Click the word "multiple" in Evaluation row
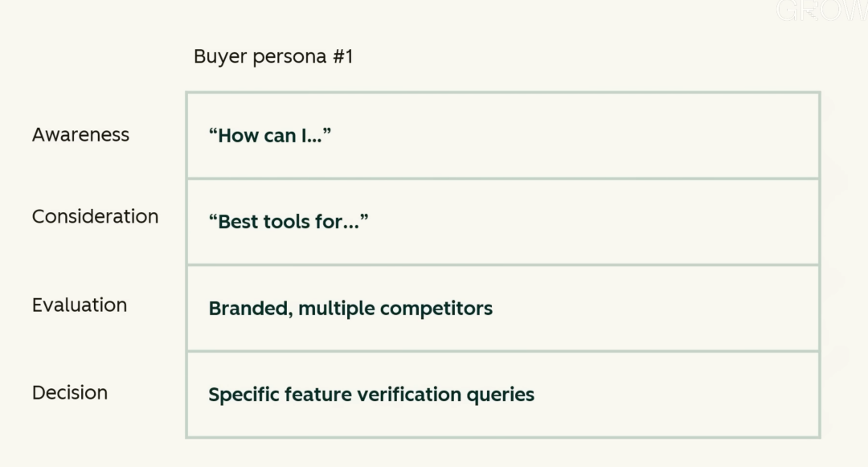 tap(336, 309)
